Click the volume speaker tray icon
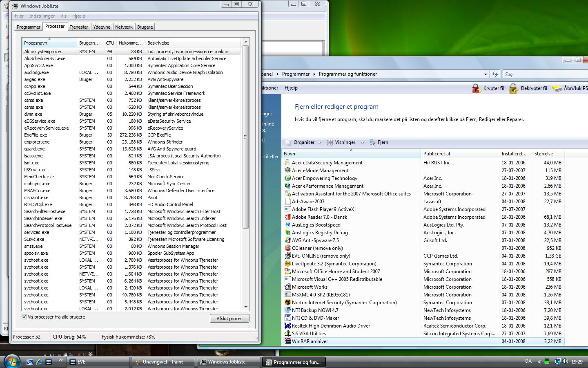 565,361
